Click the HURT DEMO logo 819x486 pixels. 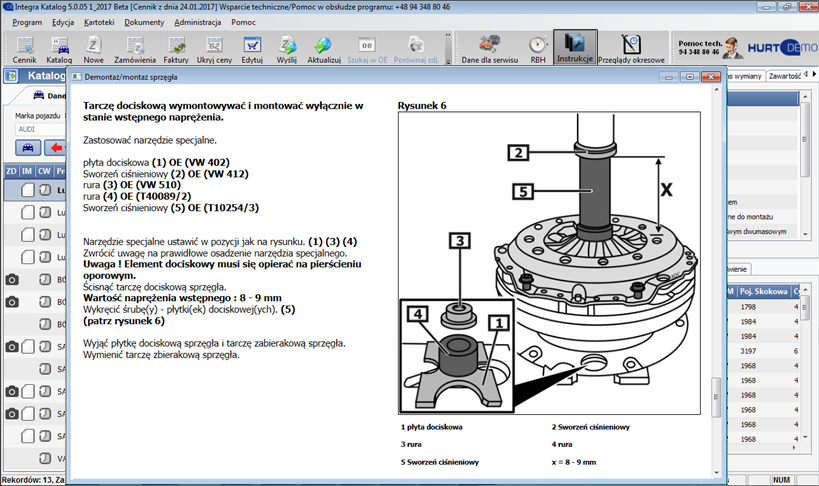pyautogui.click(x=782, y=48)
